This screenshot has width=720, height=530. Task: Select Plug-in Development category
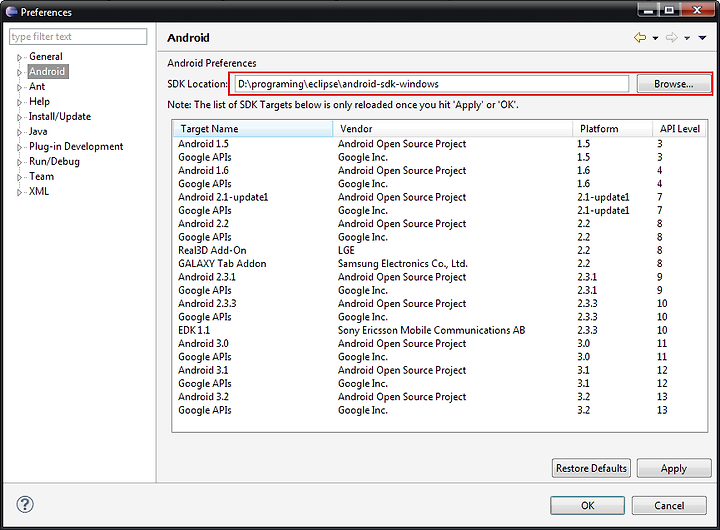76,147
